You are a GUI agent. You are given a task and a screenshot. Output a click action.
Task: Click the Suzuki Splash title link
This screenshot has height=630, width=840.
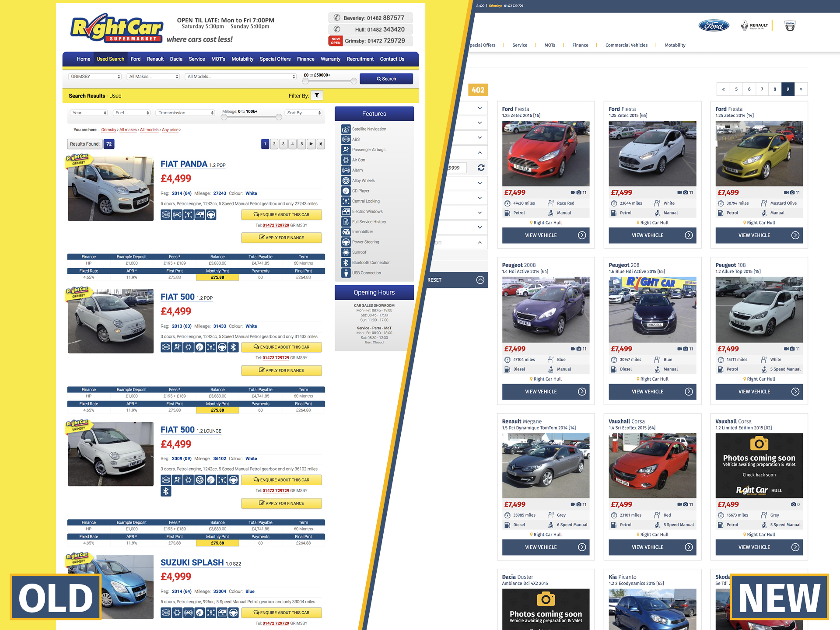[201, 563]
